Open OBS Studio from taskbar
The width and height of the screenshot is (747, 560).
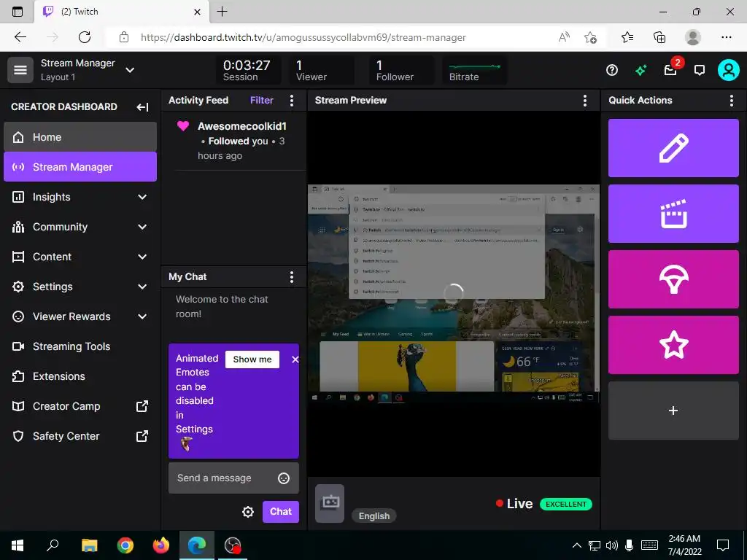[x=233, y=545]
